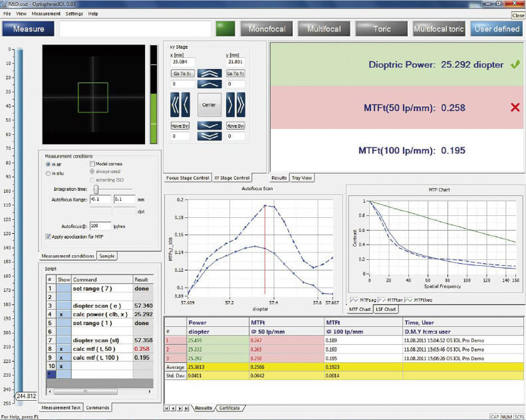Click the Measure button

28,29
